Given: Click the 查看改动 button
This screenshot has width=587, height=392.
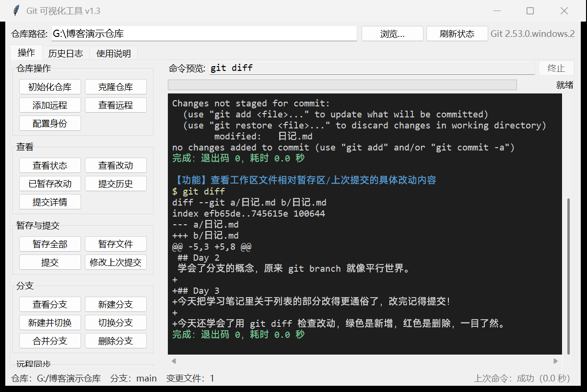Looking at the screenshot, I should (x=116, y=166).
